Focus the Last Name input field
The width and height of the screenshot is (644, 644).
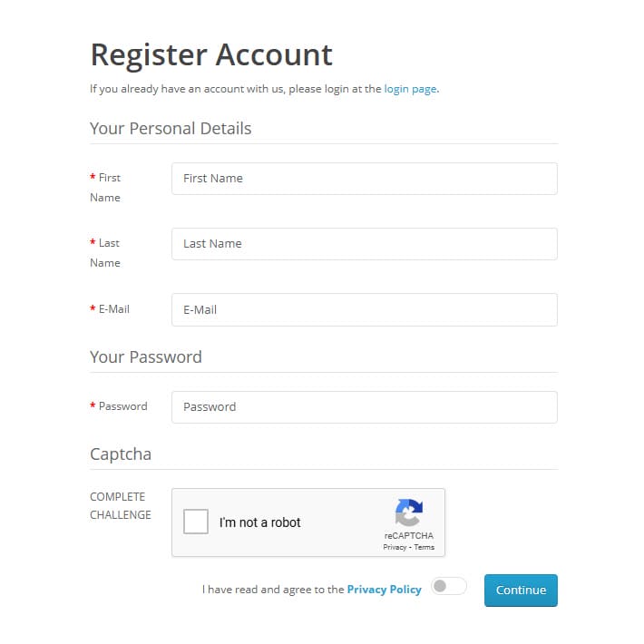click(365, 244)
